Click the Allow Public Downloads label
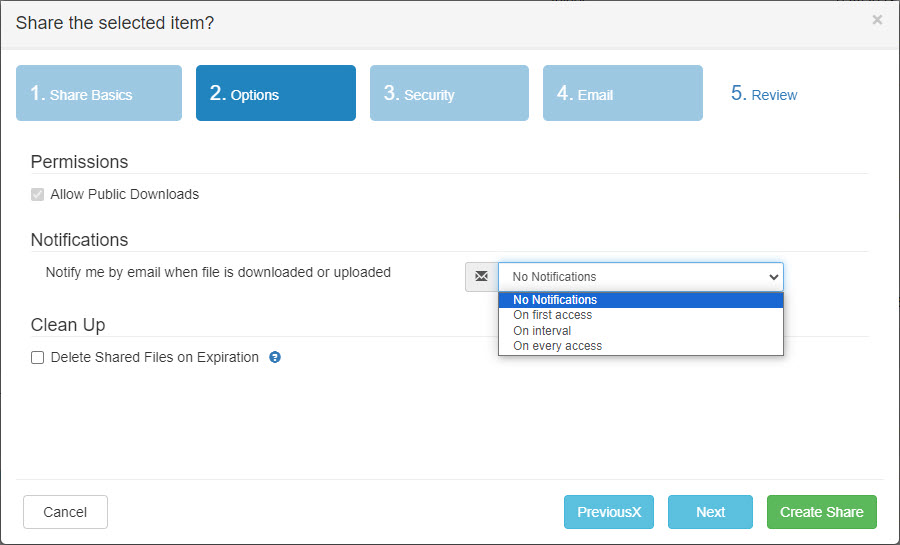The height and width of the screenshot is (545, 900). [x=125, y=194]
